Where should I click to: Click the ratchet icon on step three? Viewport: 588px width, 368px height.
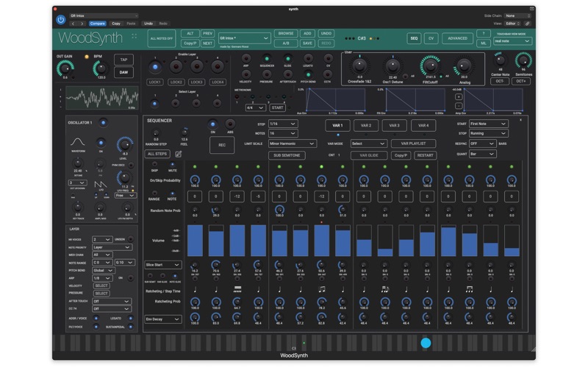tap(237, 289)
